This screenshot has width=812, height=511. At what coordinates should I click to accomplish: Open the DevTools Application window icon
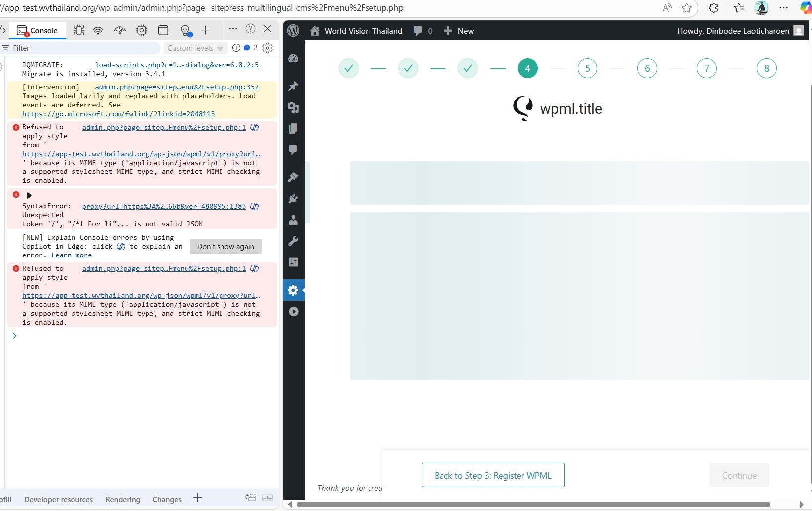[x=163, y=30]
